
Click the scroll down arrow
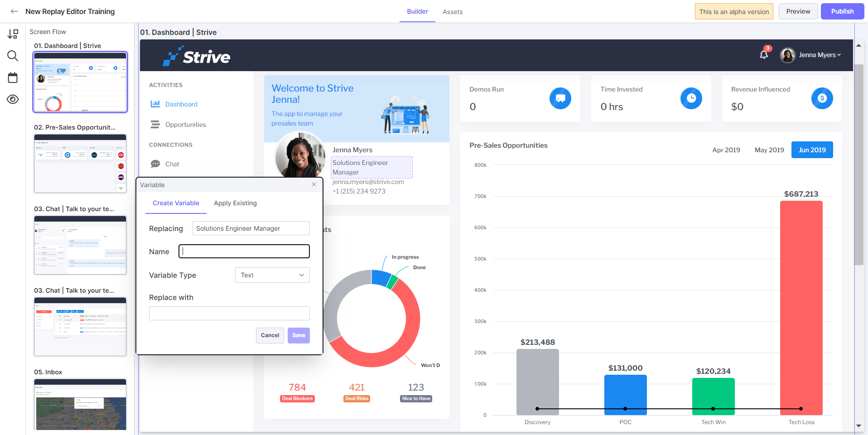858,426
